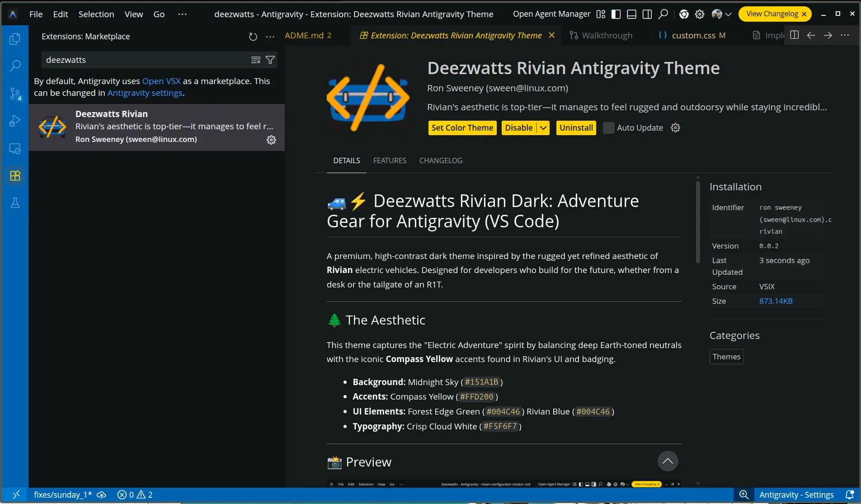Switch to the CHANGELOG tab
Image resolution: width=861 pixels, height=504 pixels.
click(441, 160)
